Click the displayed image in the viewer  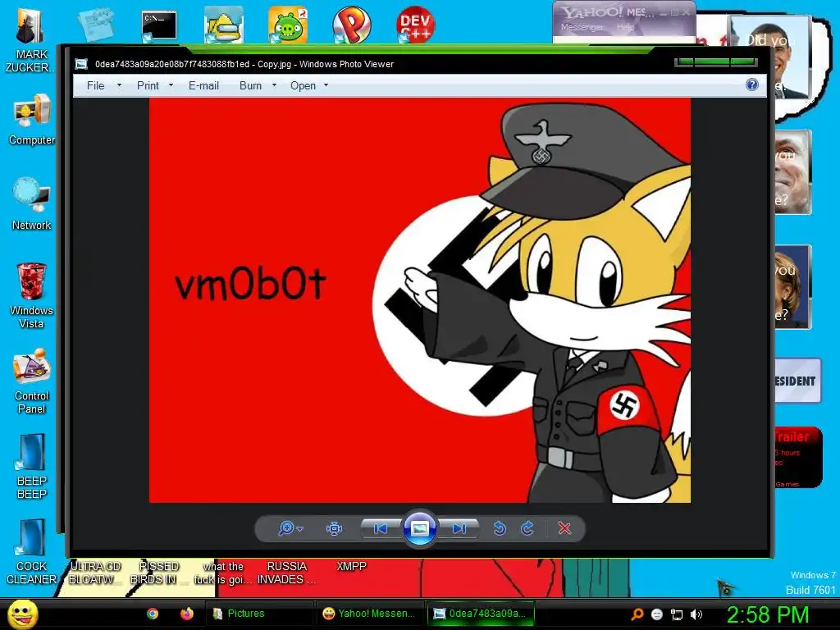click(419, 300)
